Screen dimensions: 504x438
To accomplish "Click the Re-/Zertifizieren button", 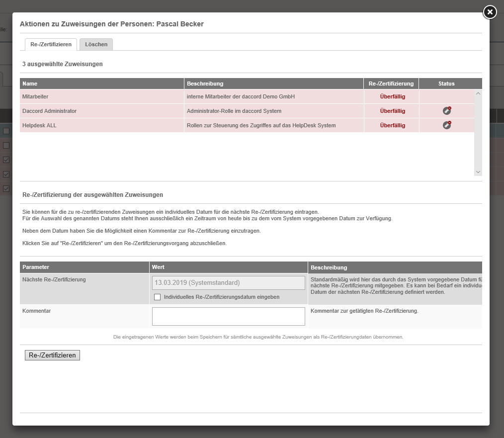I will (52, 355).
